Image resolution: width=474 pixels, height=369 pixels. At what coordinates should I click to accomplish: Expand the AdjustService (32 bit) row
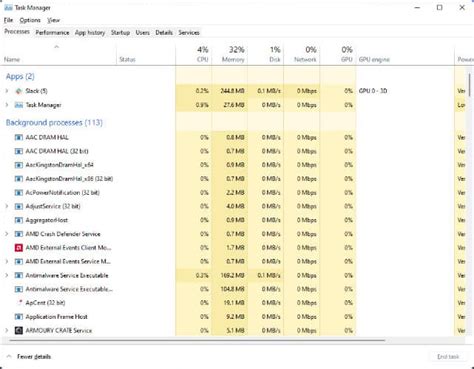tap(7, 206)
